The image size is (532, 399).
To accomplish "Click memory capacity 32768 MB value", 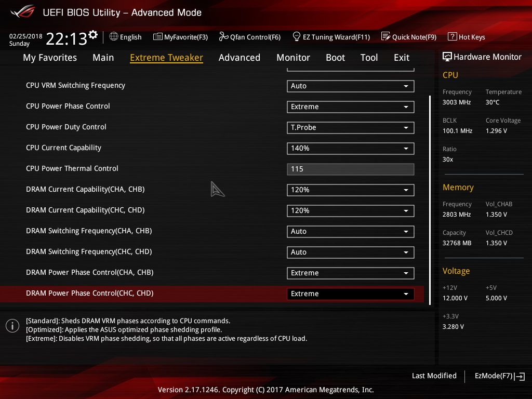I will click(x=457, y=243).
